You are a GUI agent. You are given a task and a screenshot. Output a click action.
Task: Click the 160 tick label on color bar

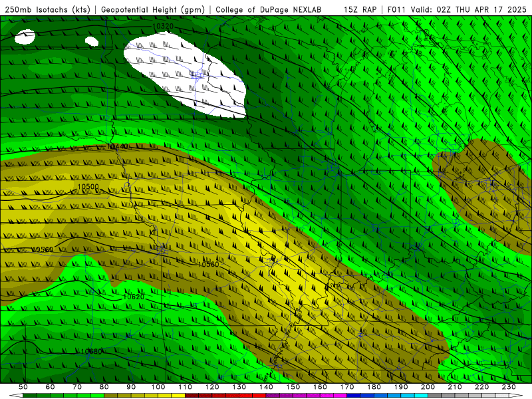tap(321, 387)
